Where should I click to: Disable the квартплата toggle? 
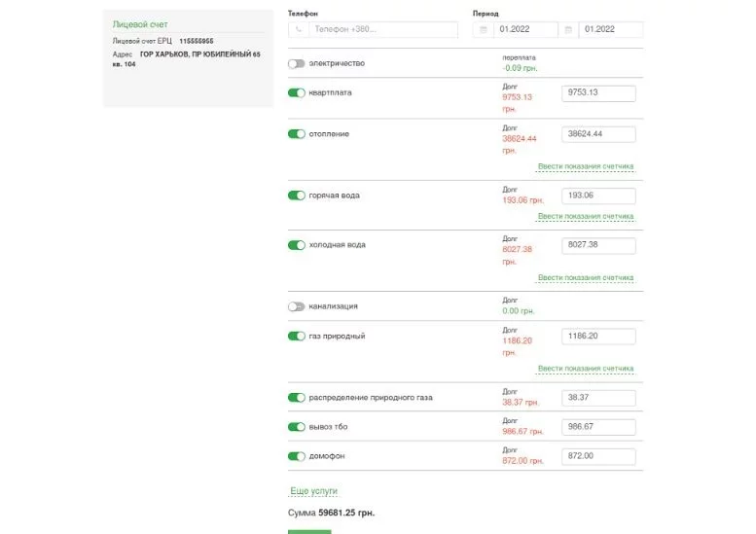[x=297, y=93]
